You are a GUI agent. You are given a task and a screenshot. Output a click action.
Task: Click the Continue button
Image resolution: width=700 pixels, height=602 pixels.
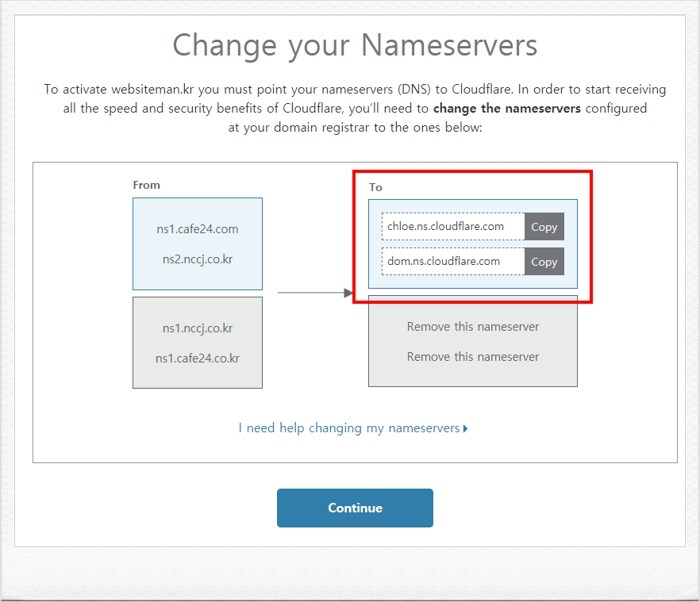pyautogui.click(x=355, y=508)
